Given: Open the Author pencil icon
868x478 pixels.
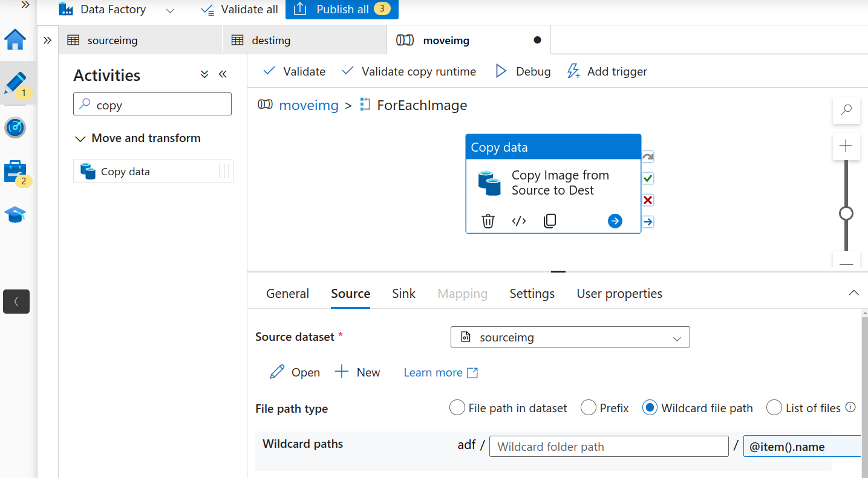Looking at the screenshot, I should (x=16, y=83).
